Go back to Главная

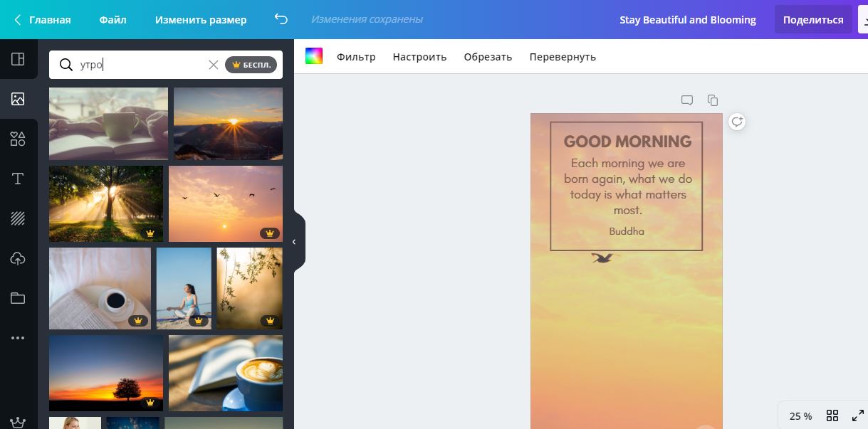[43, 20]
